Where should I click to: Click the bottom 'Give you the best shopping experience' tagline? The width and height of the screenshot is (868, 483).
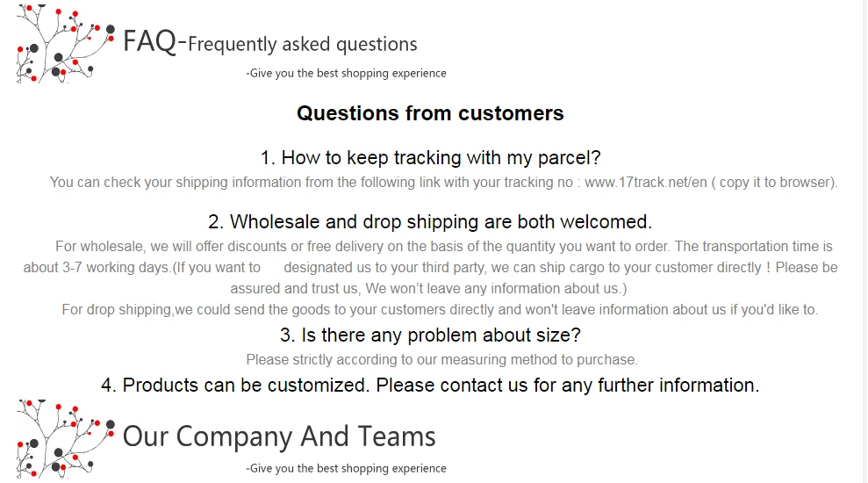tap(346, 468)
